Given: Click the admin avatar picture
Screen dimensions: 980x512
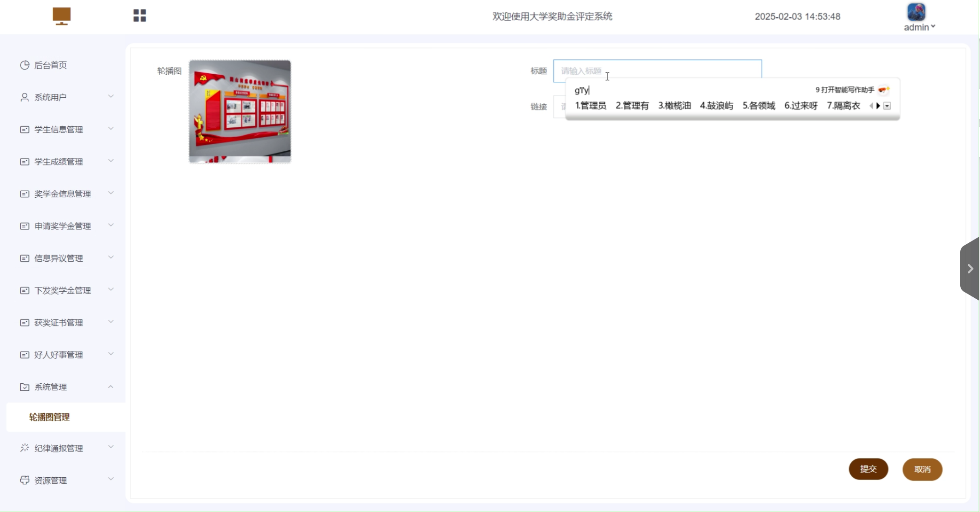Looking at the screenshot, I should click(x=916, y=12).
